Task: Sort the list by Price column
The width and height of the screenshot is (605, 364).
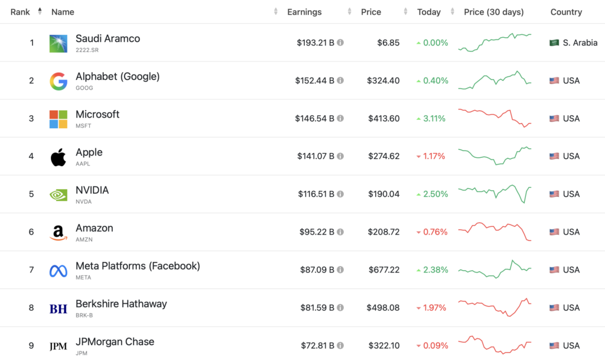Action: click(x=371, y=12)
